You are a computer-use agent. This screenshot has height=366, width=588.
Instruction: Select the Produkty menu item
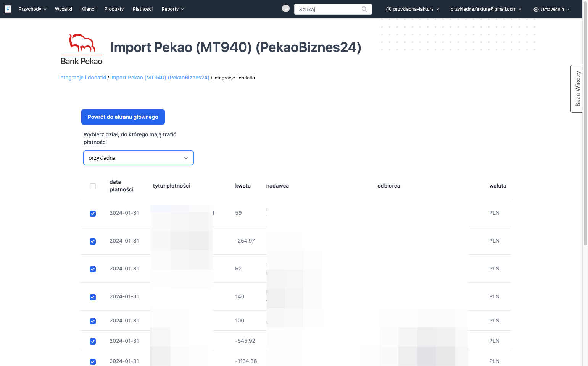coord(114,9)
